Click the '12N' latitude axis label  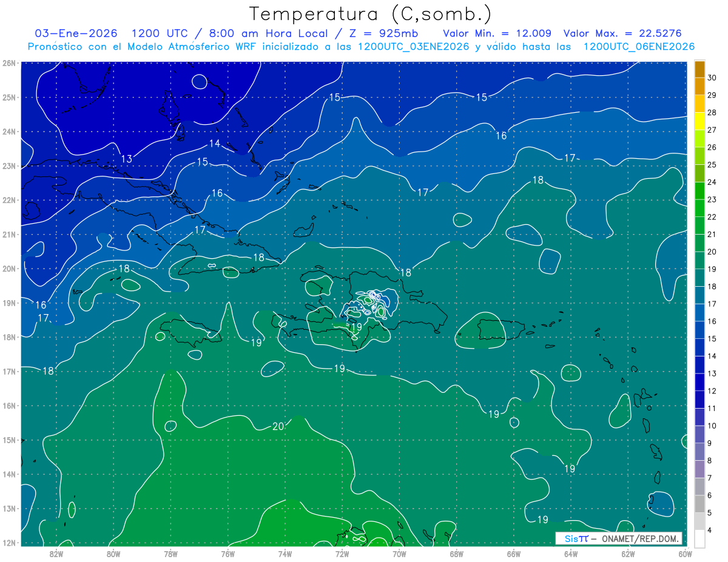(x=8, y=543)
